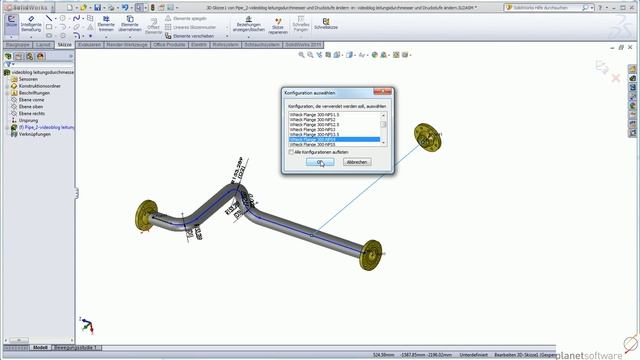This screenshot has height=360, width=640.
Task: Select Ebene vorne in the tree
Action: coord(31,100)
